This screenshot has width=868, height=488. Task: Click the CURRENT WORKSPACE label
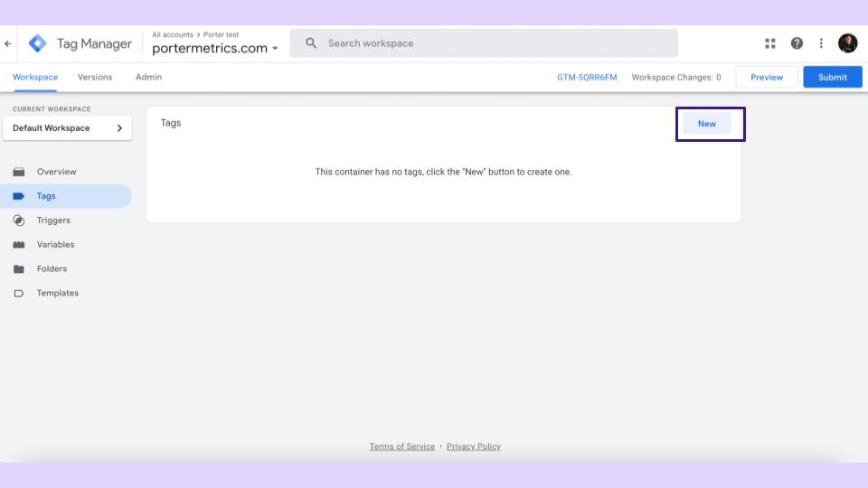[52, 109]
